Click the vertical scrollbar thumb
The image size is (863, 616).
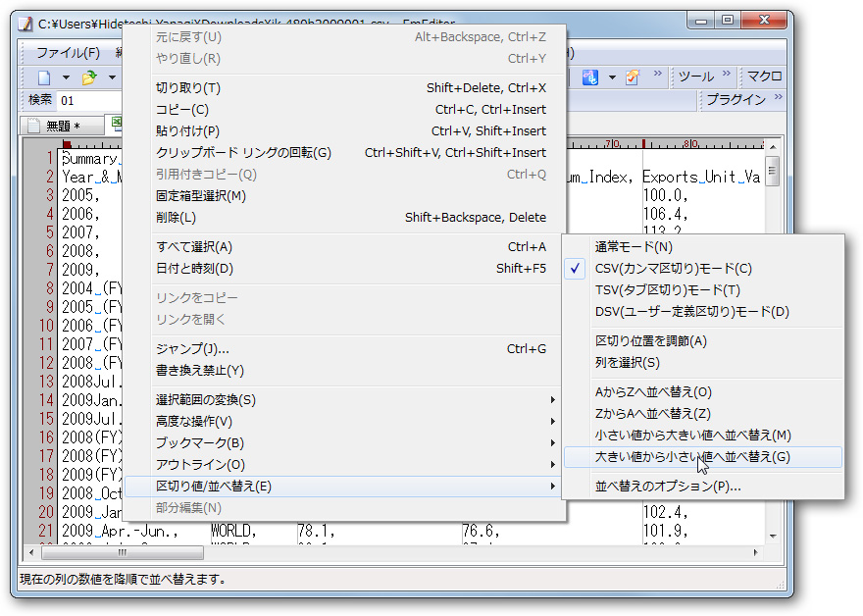pyautogui.click(x=773, y=172)
